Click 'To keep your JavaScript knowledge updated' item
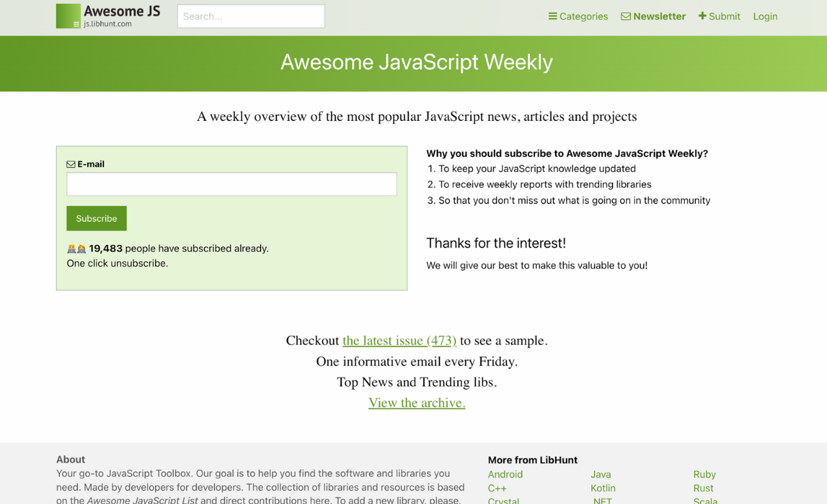 [x=537, y=169]
